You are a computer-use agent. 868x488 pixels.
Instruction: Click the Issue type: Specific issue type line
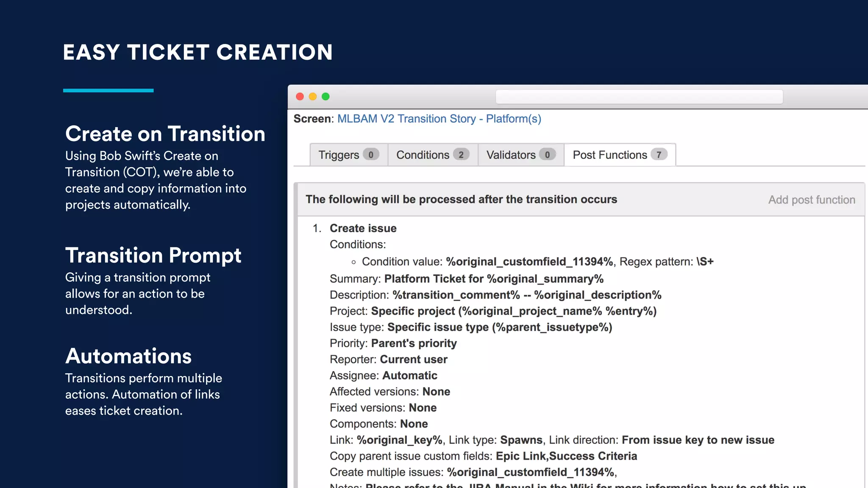(x=471, y=327)
